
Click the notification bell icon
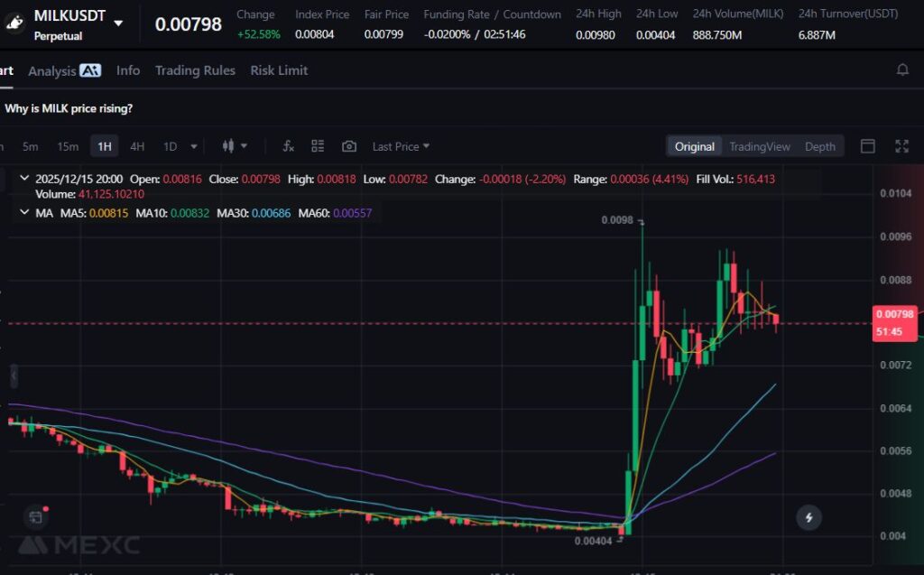(902, 70)
